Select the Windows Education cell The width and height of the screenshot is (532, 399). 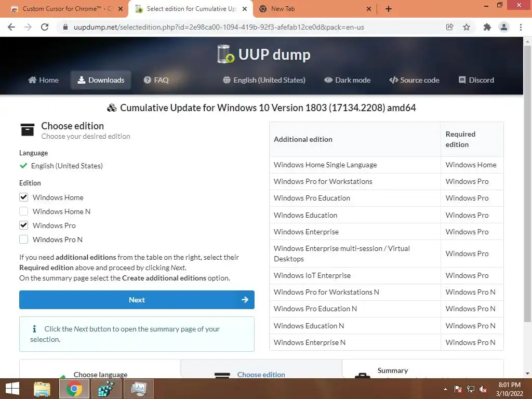[355, 215]
